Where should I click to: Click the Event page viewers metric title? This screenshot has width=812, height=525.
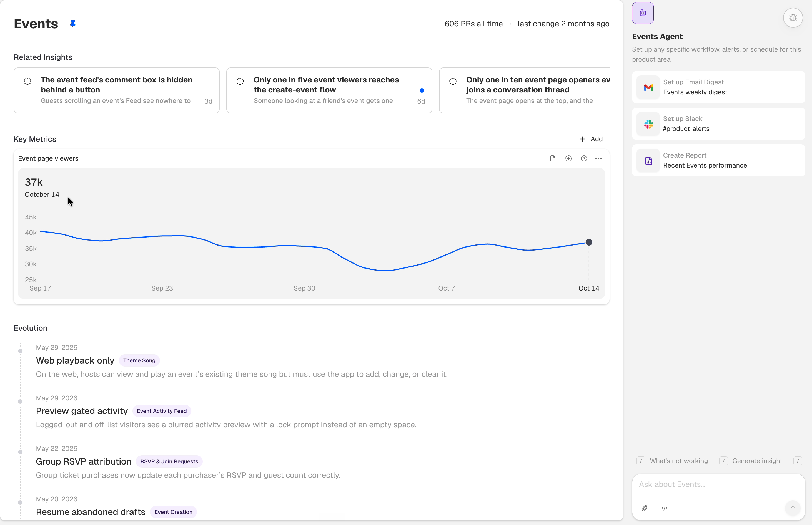pyautogui.click(x=48, y=158)
